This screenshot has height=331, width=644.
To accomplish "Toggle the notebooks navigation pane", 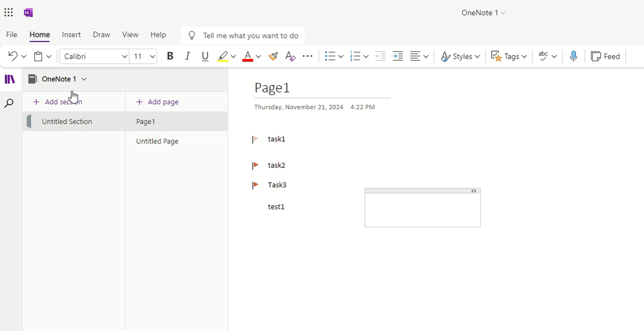I will point(10,79).
